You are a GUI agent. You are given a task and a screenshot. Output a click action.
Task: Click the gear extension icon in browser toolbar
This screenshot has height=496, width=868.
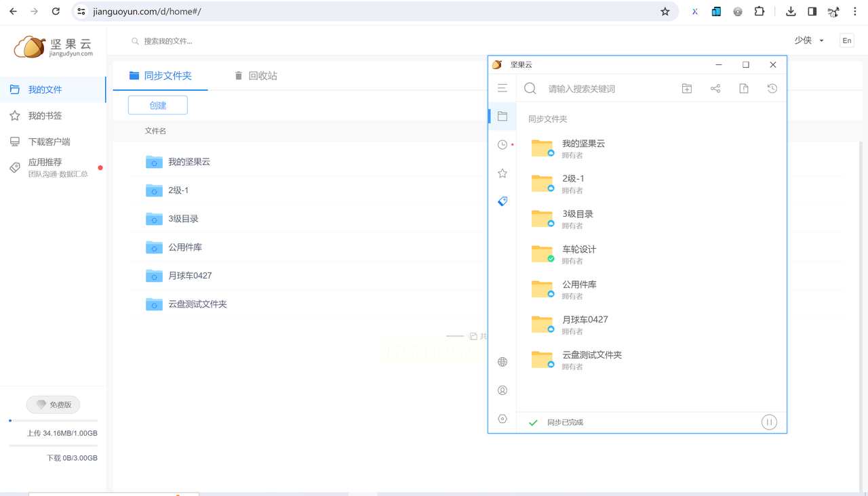(x=738, y=12)
